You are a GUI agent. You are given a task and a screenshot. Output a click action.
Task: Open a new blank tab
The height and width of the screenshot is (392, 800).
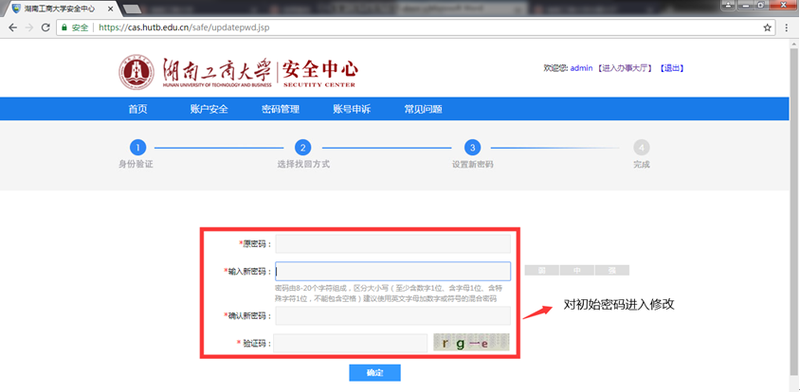[x=132, y=9]
